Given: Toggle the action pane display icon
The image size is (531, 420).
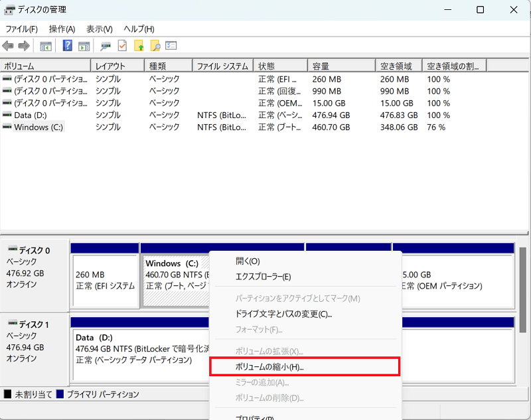Looking at the screenshot, I should (84, 45).
